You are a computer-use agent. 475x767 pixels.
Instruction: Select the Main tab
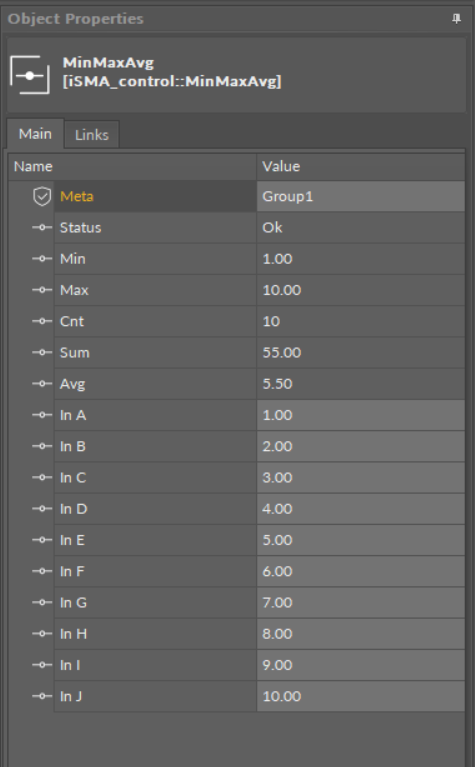coord(35,134)
